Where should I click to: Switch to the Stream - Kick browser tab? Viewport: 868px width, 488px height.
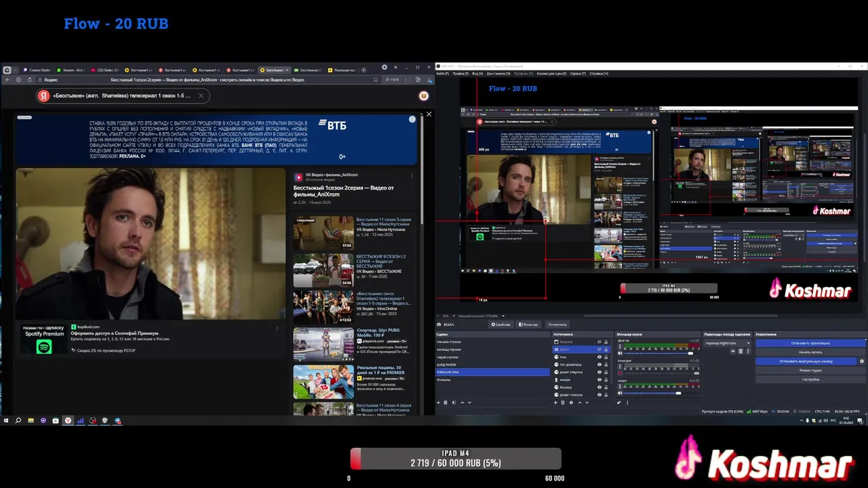71,70
